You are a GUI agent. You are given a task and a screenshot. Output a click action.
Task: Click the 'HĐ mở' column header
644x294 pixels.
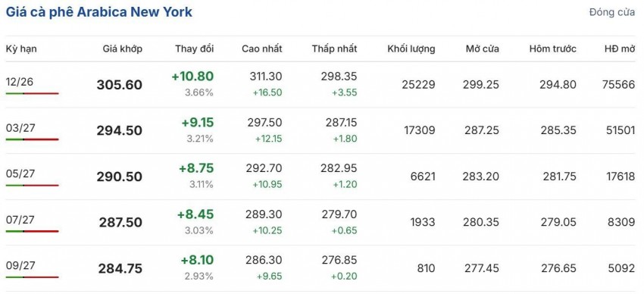click(620, 48)
